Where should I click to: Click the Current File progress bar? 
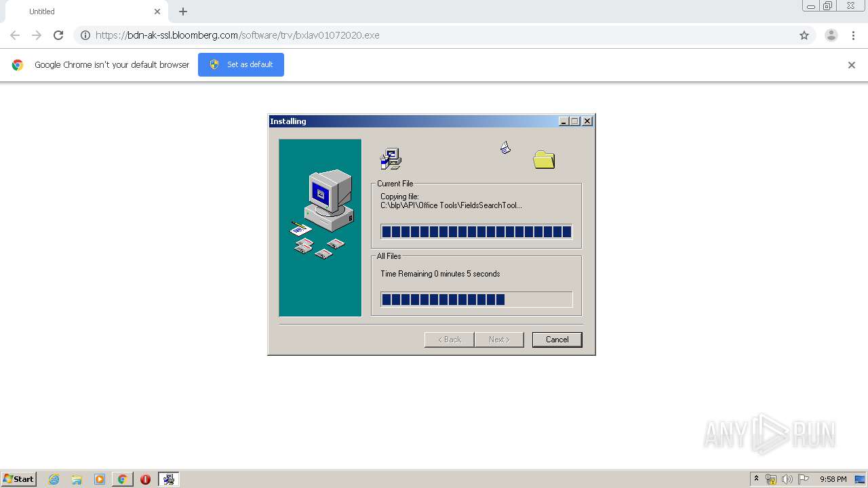(476, 232)
